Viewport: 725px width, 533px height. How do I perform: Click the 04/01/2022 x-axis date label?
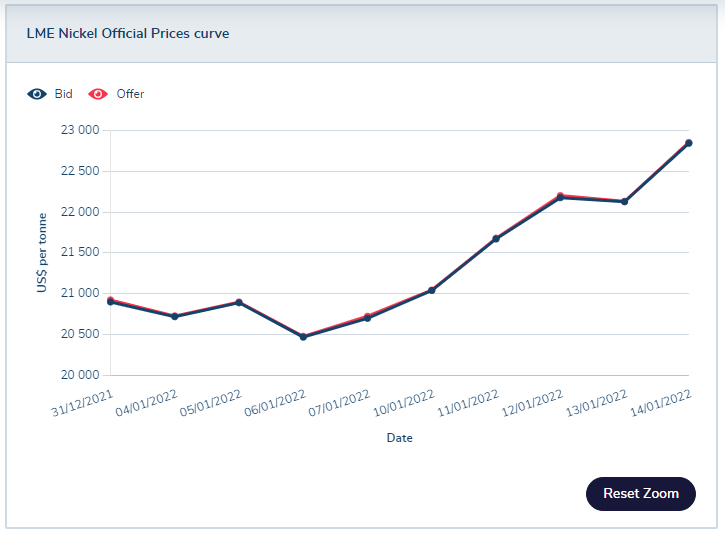[x=146, y=403]
